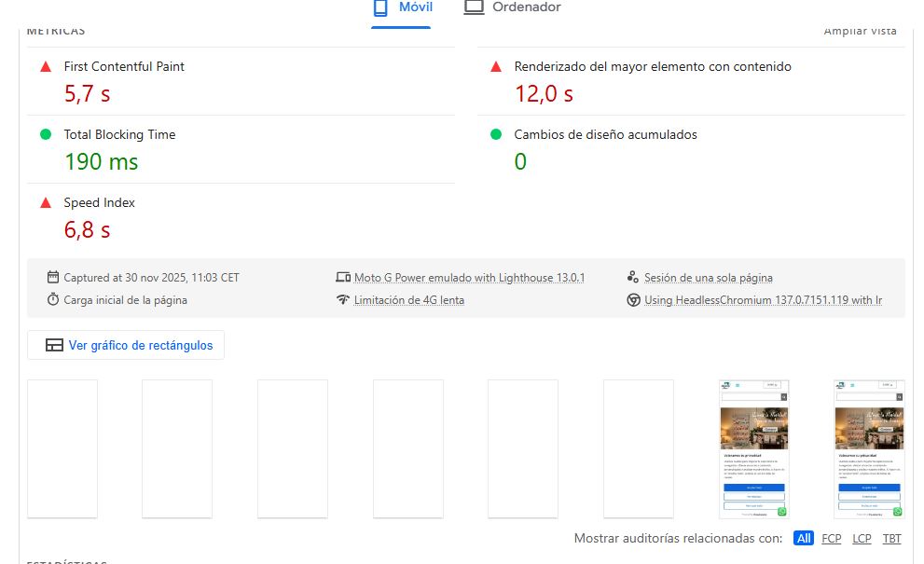Open the Moto G Power emulado link
Screen dimensions: 924x564
pos(469,278)
